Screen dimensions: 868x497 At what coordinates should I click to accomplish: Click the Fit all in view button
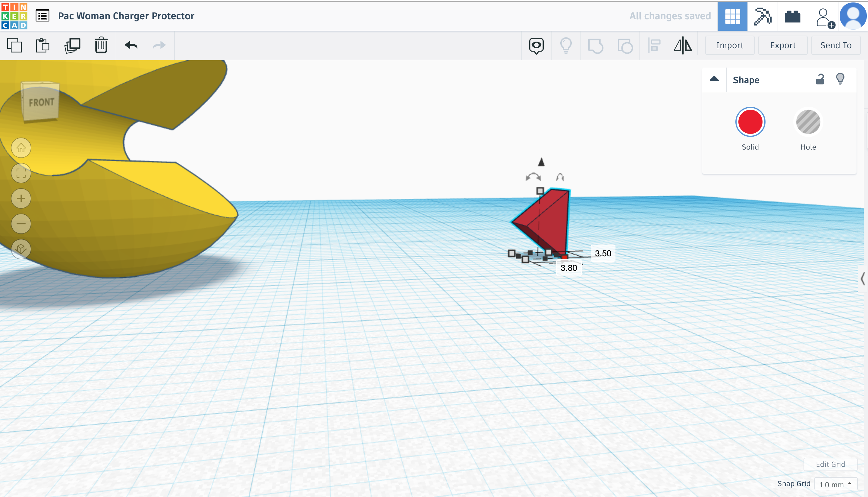point(21,173)
